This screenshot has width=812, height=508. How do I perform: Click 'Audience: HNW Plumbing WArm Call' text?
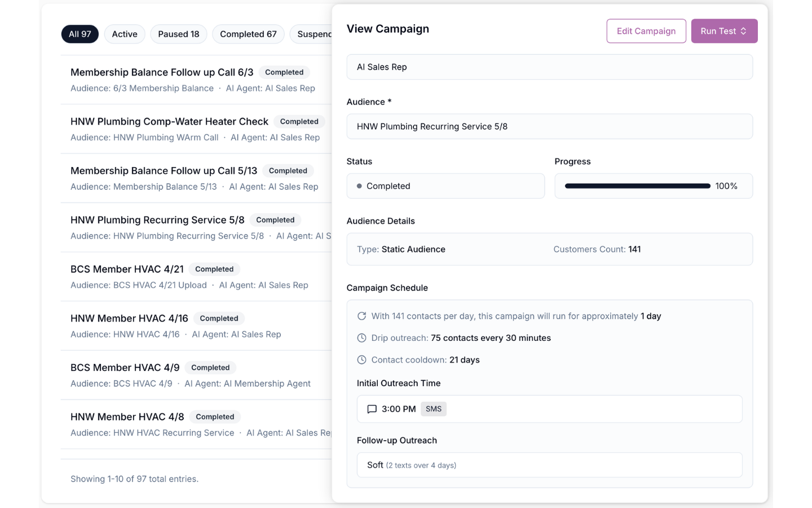144,137
